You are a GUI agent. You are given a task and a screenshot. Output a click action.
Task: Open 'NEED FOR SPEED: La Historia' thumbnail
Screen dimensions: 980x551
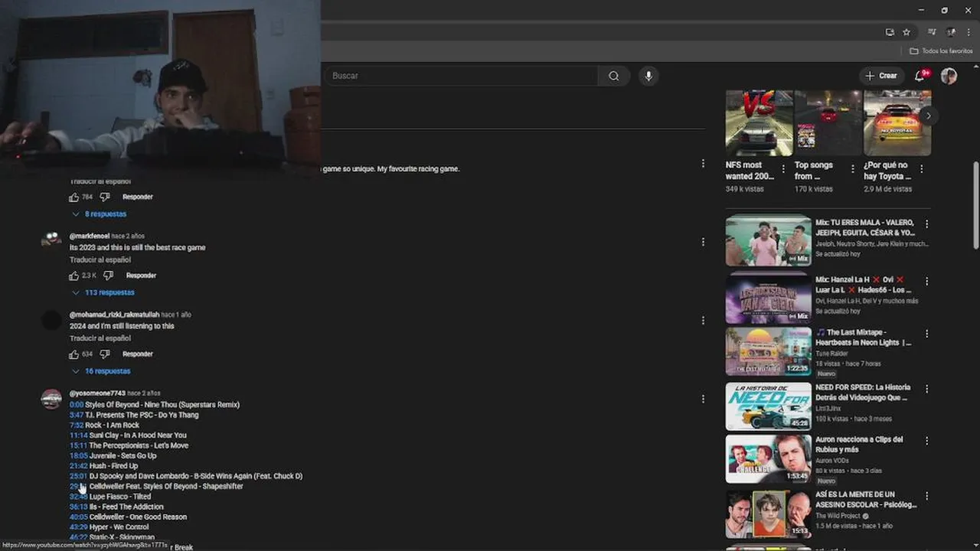click(768, 406)
